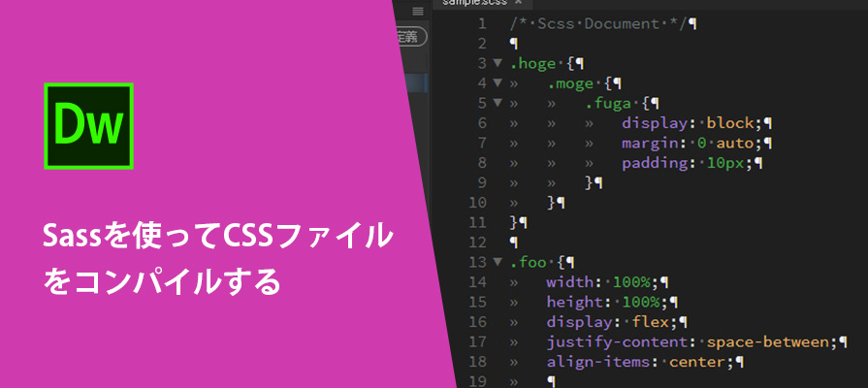Click line number 2 in gutter
868x388 pixels.
click(482, 44)
